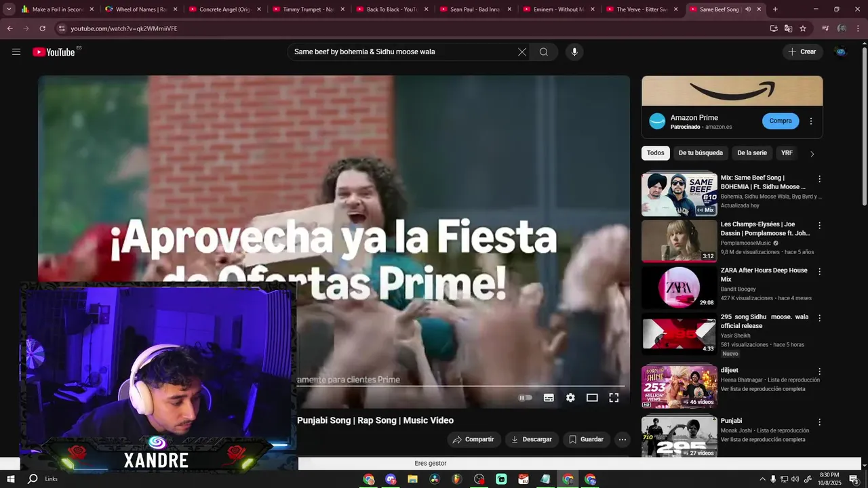The image size is (868, 488).
Task: Mute the Same Beef Song tab audio
Action: [x=748, y=9]
